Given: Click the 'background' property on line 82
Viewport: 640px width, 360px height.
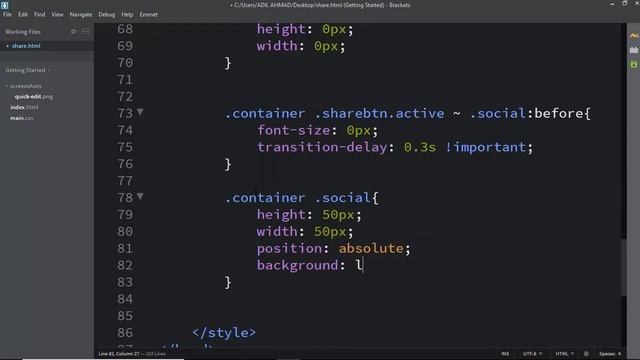Looking at the screenshot, I should (x=298, y=265).
